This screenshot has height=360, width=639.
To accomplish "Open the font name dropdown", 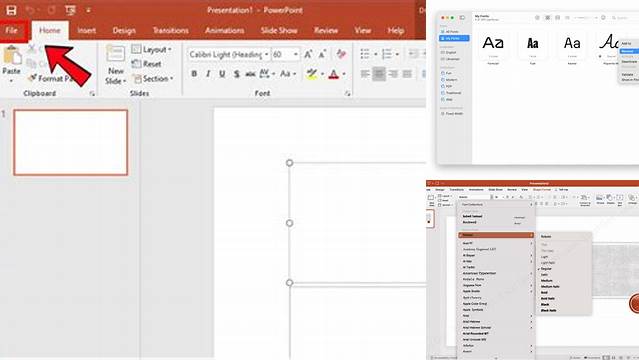I will (267, 54).
